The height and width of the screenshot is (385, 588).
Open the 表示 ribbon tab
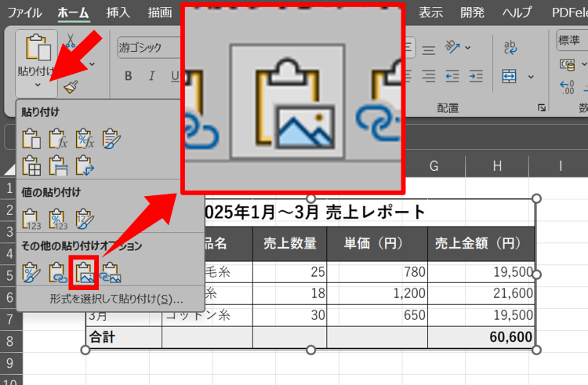(x=430, y=13)
